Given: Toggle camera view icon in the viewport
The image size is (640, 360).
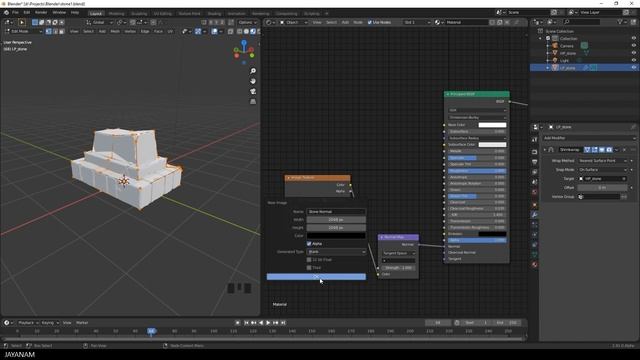Looking at the screenshot, I should click(253, 91).
